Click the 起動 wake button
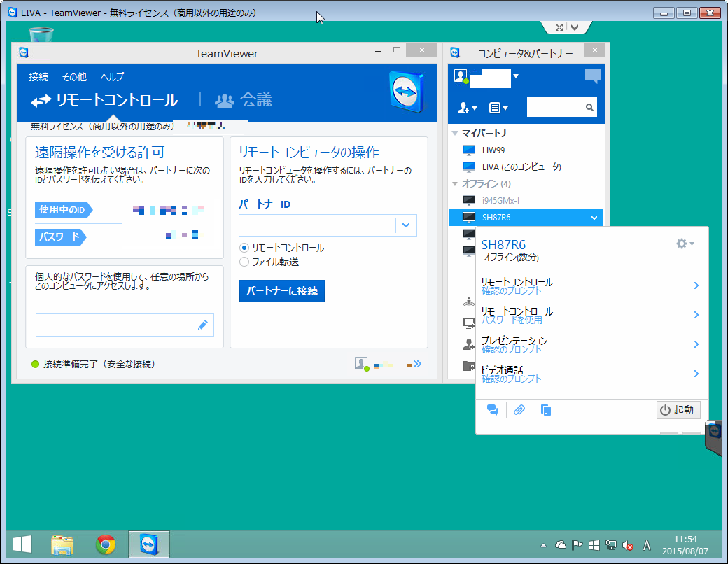 pos(678,410)
